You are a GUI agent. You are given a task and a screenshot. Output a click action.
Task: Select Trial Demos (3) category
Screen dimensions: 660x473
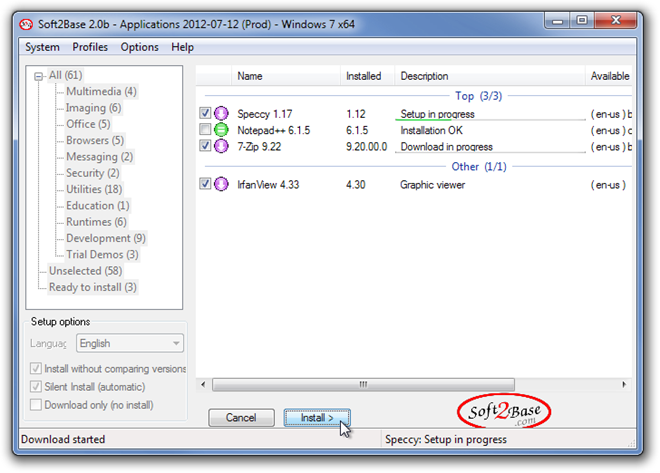pyautogui.click(x=102, y=255)
